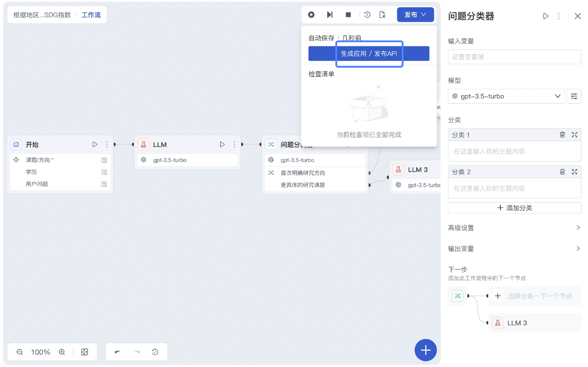Click the run workflow play icon
Viewport: 588px width, 367px height.
click(x=311, y=15)
